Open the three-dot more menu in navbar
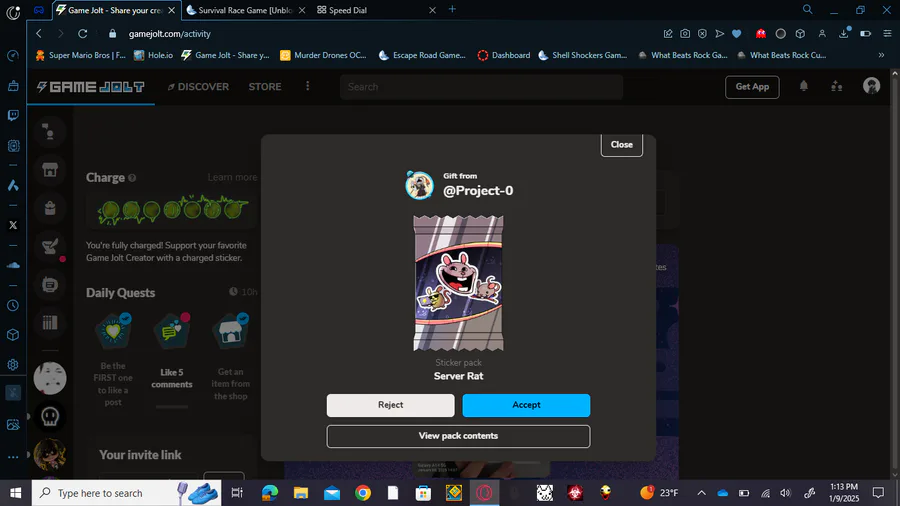The width and height of the screenshot is (900, 506). coord(308,86)
